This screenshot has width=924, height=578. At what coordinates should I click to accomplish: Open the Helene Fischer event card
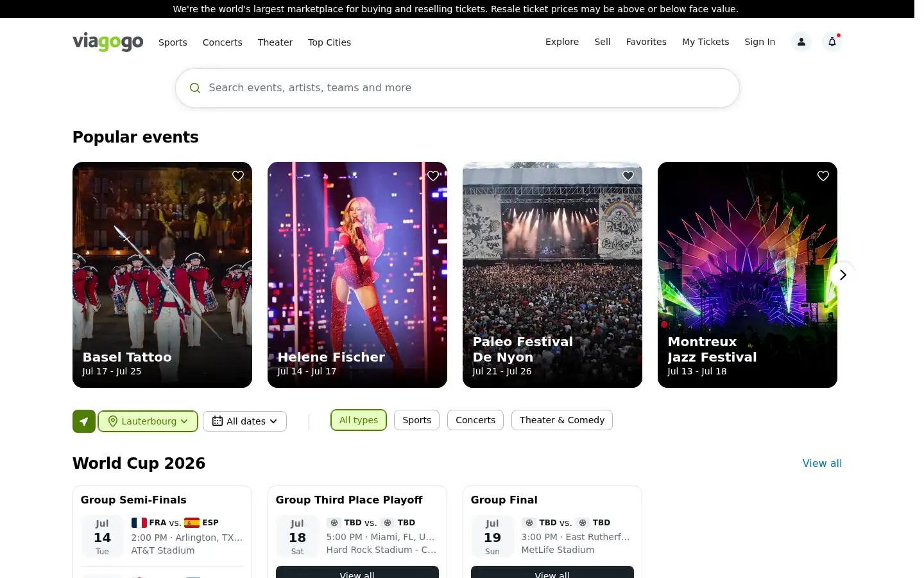tap(357, 275)
